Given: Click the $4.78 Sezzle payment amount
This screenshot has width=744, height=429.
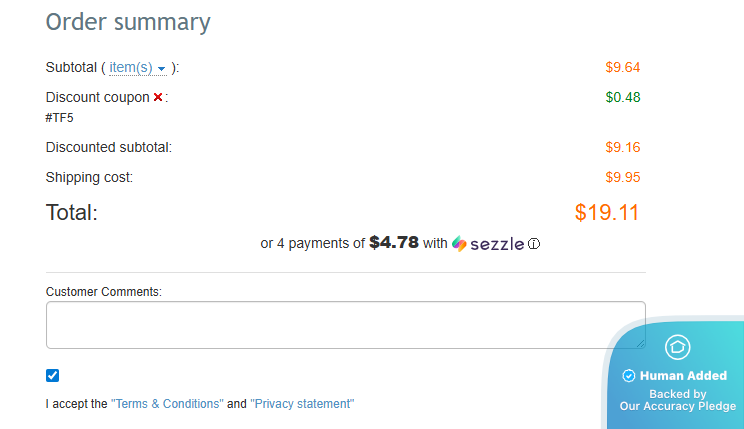Looking at the screenshot, I should 394,242.
